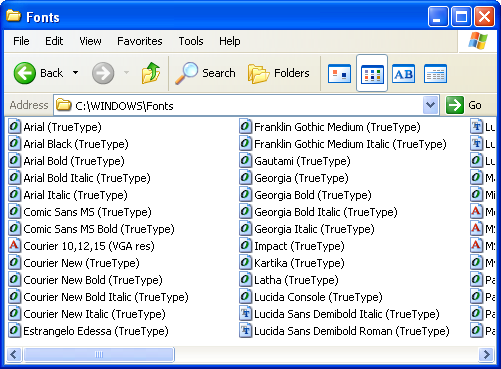This screenshot has width=501, height=369.
Task: Open the Search pane
Action: 205,73
